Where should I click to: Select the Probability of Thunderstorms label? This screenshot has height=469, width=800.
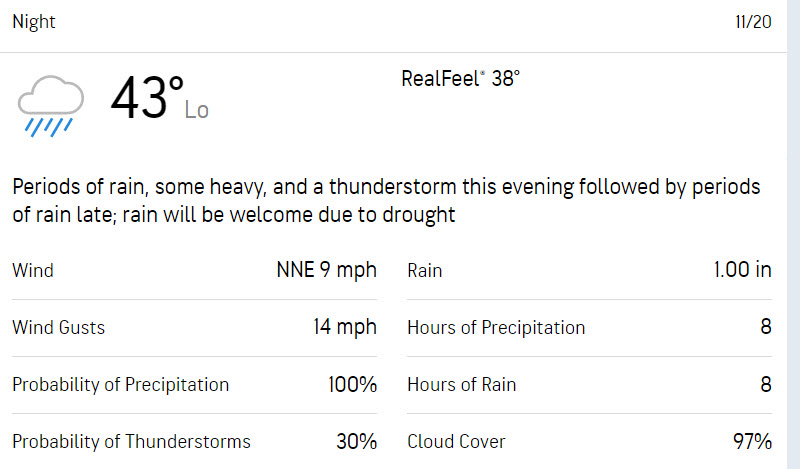[131, 441]
